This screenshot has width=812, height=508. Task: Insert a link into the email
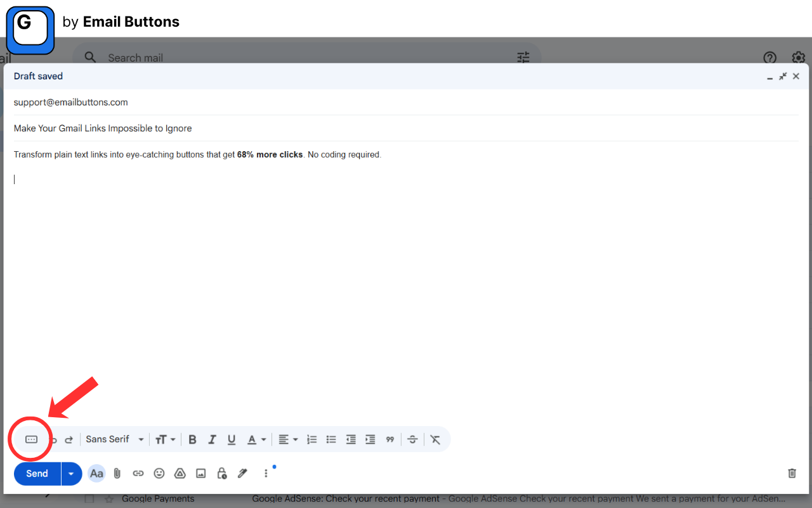(x=138, y=473)
